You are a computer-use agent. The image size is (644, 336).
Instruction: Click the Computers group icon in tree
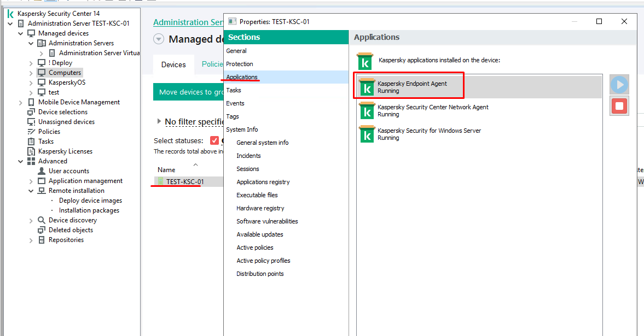(42, 73)
